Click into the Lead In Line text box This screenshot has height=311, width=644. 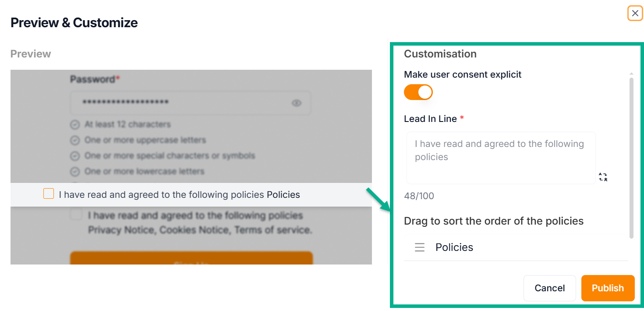pyautogui.click(x=501, y=157)
